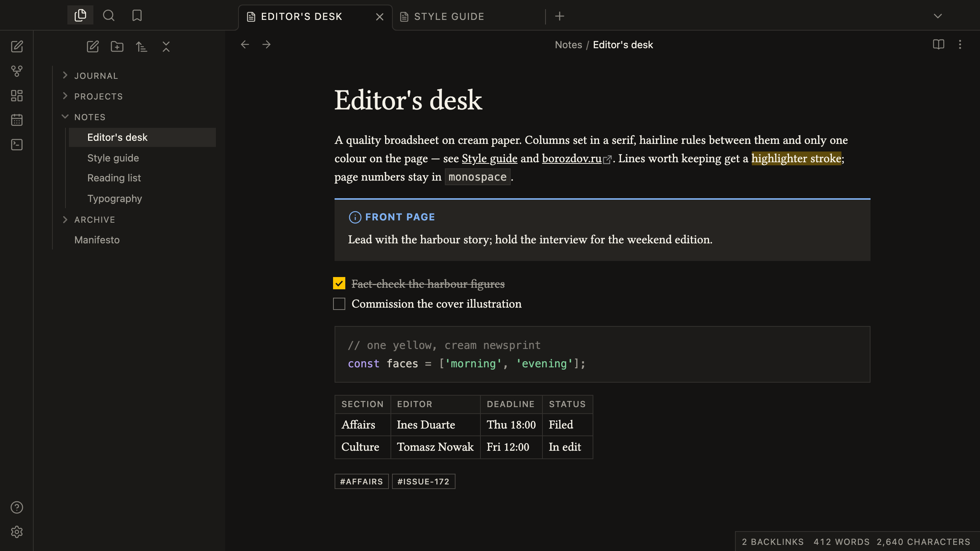Open the search panel icon
Screen dimensions: 980x551
(109, 15)
